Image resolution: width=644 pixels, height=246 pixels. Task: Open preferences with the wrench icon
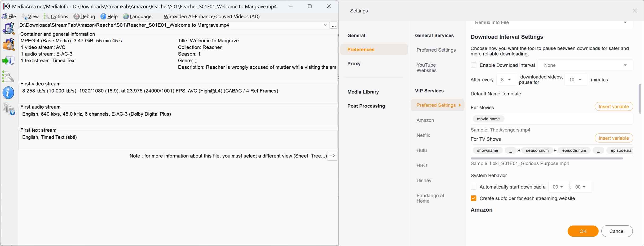(9, 77)
